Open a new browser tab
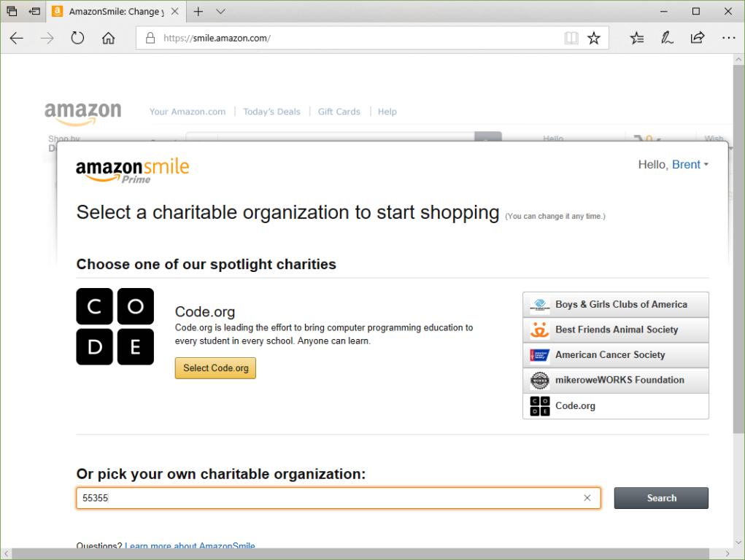The height and width of the screenshot is (560, 745). click(x=198, y=12)
